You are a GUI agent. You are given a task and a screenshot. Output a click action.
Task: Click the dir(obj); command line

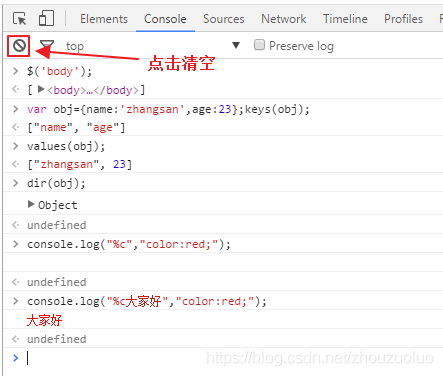pos(56,183)
